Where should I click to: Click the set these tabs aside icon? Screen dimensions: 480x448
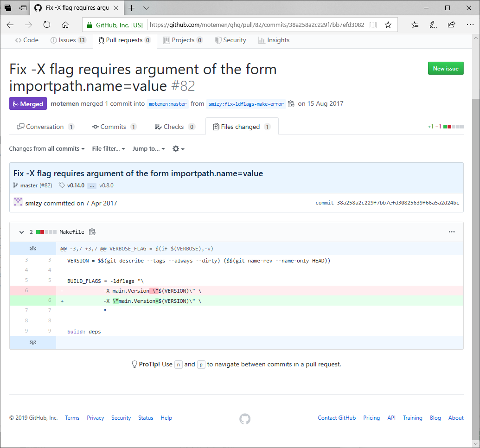coord(23,8)
